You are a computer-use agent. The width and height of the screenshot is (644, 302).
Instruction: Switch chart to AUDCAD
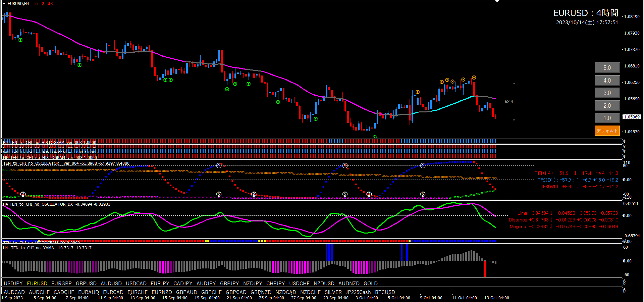[14, 292]
